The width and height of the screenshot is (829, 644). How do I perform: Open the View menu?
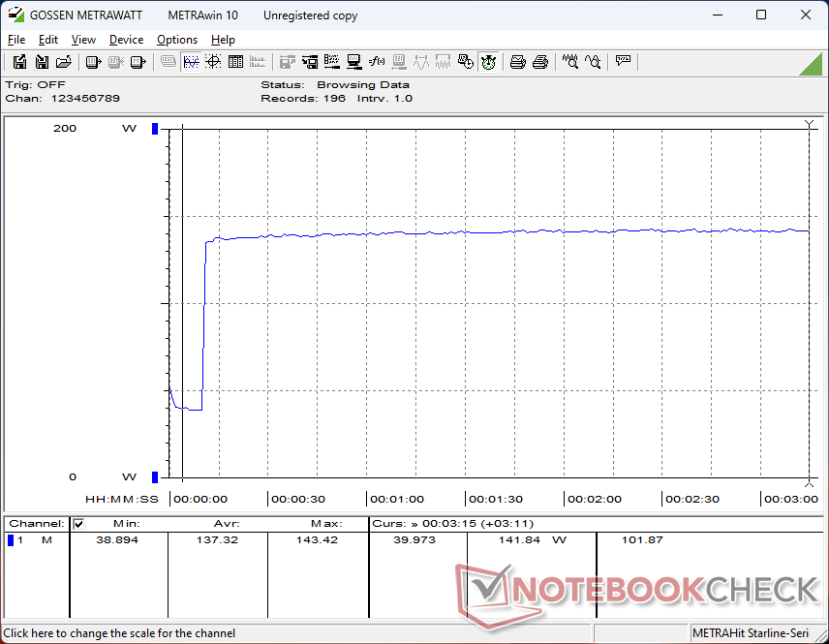pos(83,40)
